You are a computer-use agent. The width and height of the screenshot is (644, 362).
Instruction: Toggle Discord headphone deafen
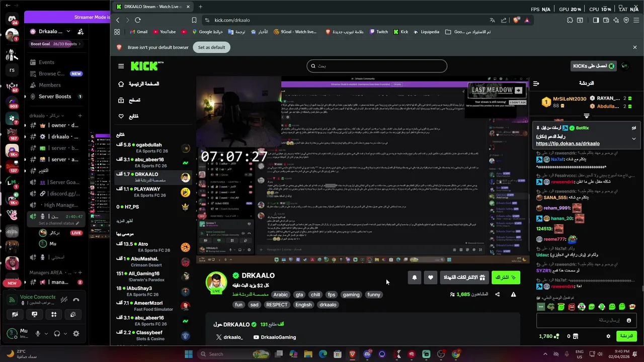[x=57, y=333]
